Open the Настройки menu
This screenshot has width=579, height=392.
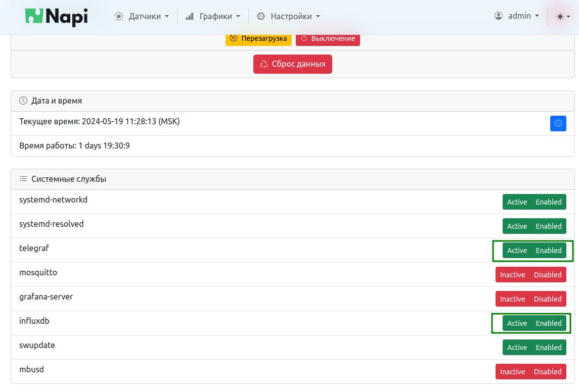click(x=291, y=16)
